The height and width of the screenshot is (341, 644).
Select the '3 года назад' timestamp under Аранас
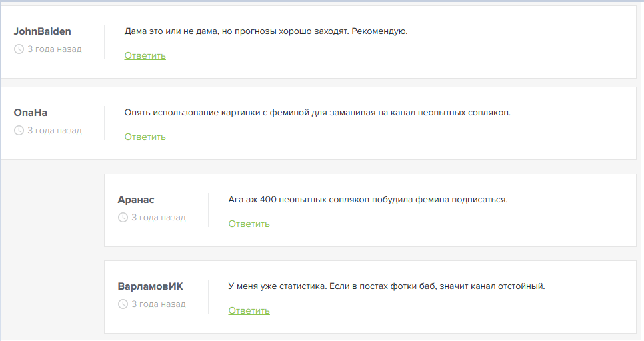click(x=159, y=218)
